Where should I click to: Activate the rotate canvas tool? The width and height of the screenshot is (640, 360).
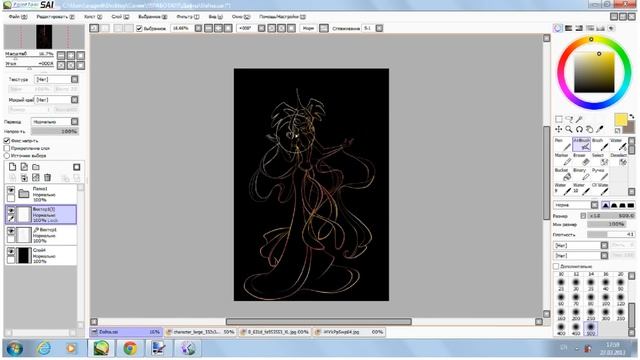coord(579,129)
